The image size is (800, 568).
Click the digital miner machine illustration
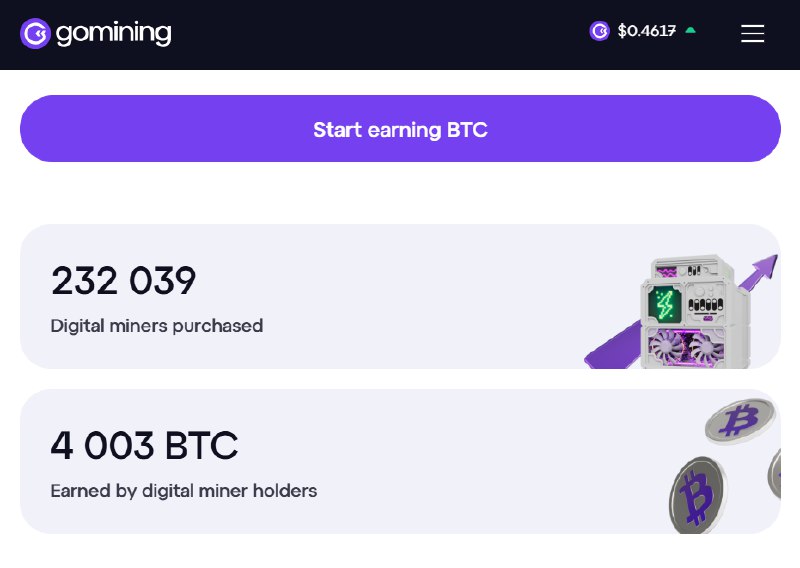694,311
